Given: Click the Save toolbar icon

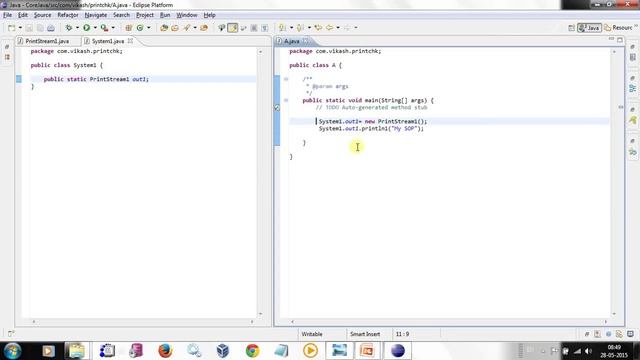Looking at the screenshot, I should [x=29, y=28].
